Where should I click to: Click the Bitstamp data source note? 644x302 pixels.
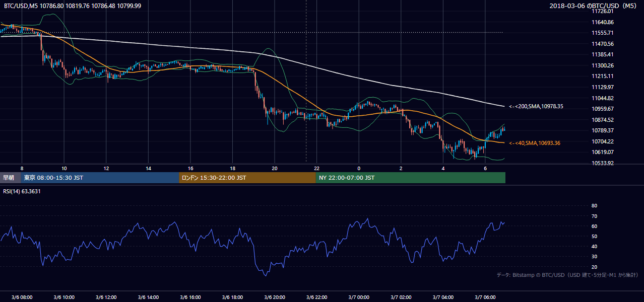pos(567,275)
